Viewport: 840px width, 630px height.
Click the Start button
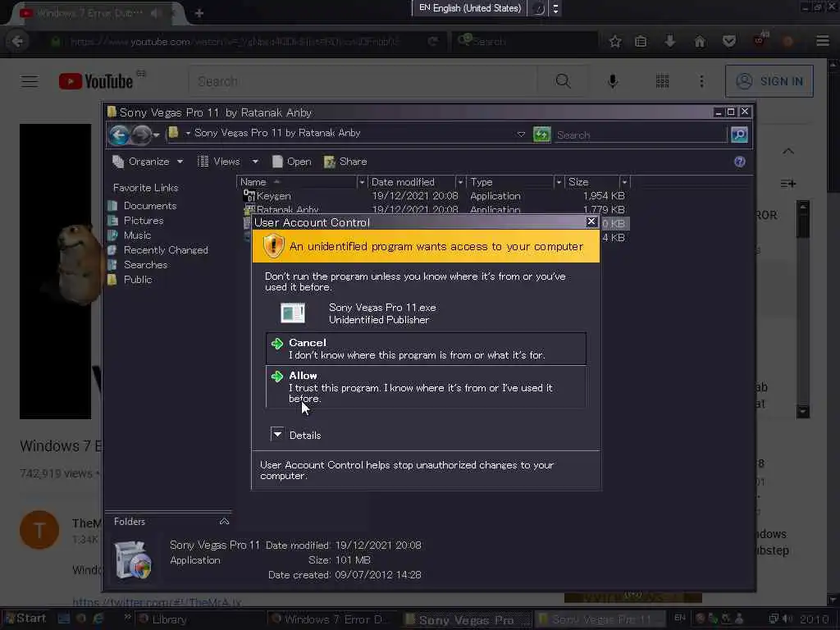click(25, 619)
